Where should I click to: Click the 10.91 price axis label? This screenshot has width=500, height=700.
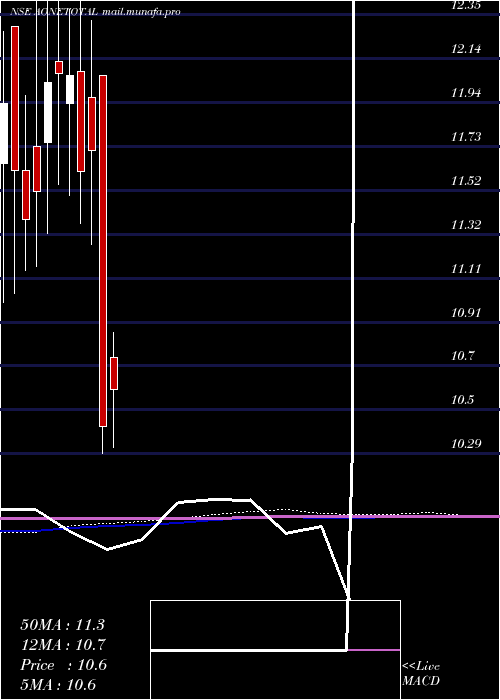[467, 313]
